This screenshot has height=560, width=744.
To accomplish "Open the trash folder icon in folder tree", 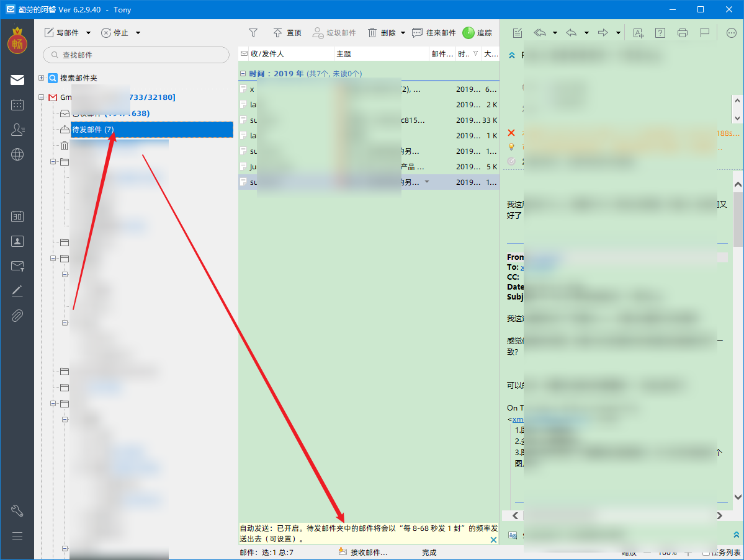I will 65,146.
